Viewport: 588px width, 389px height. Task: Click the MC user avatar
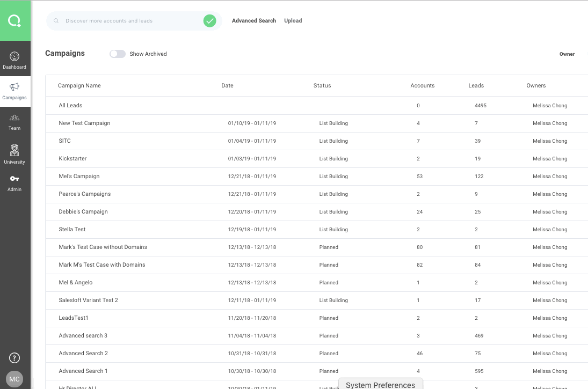(14, 379)
